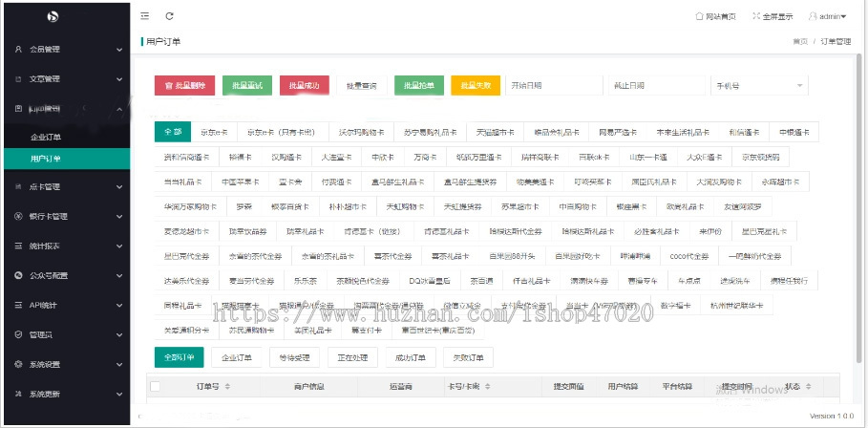Sort table by 订单号 column arrows
This screenshot has width=868, height=428.
(x=227, y=386)
